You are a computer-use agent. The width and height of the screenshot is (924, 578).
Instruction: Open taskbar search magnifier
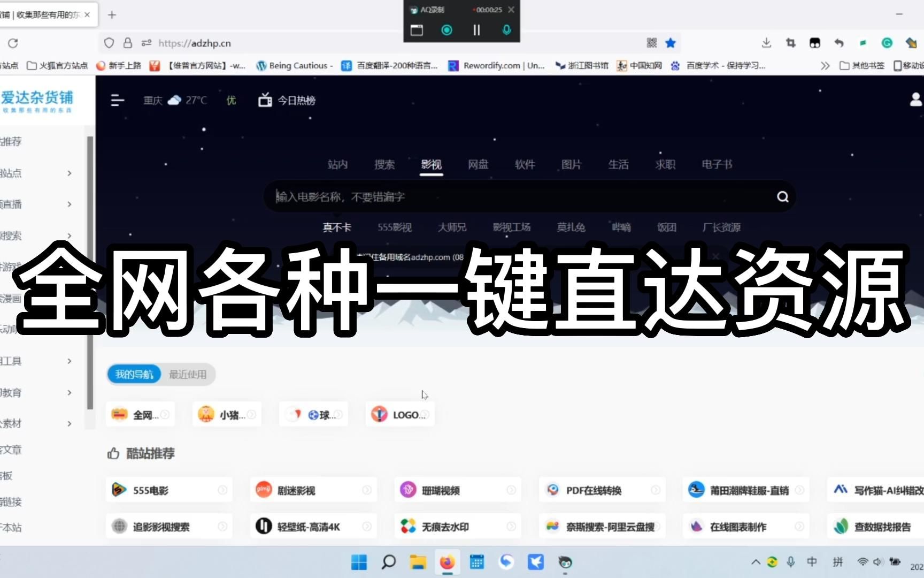coord(389,562)
